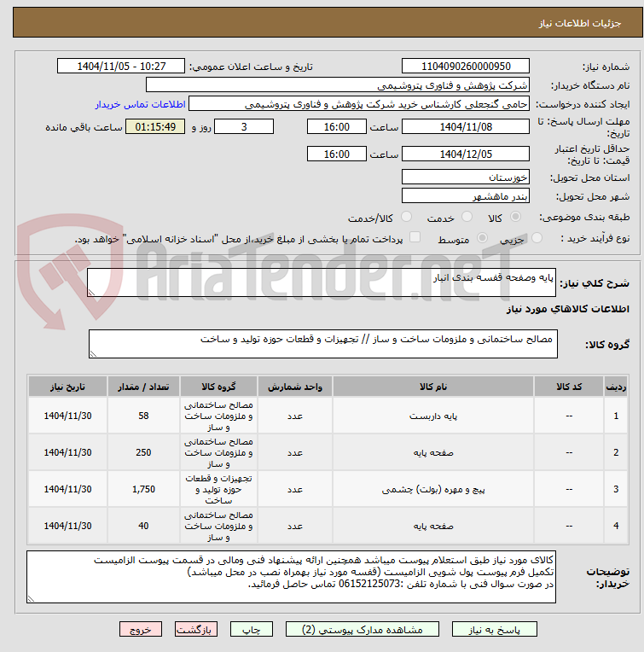Click the remaining days field showing 3

tap(244, 127)
